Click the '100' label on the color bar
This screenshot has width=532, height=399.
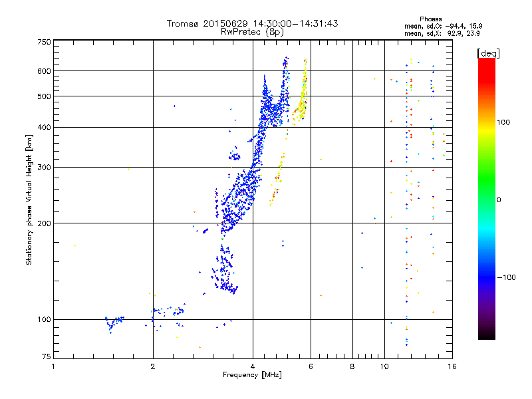point(503,122)
